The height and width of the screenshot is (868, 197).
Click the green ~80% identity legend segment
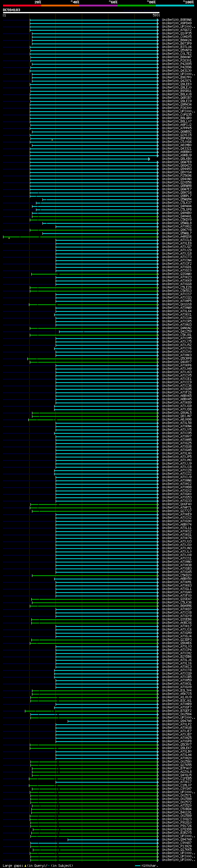pos(137,6)
